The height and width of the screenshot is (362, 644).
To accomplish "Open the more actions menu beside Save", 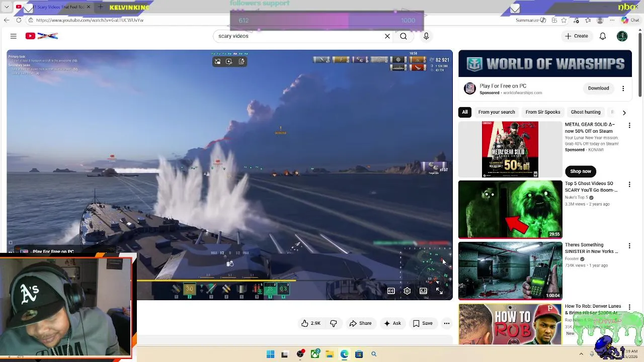I will 446,323.
